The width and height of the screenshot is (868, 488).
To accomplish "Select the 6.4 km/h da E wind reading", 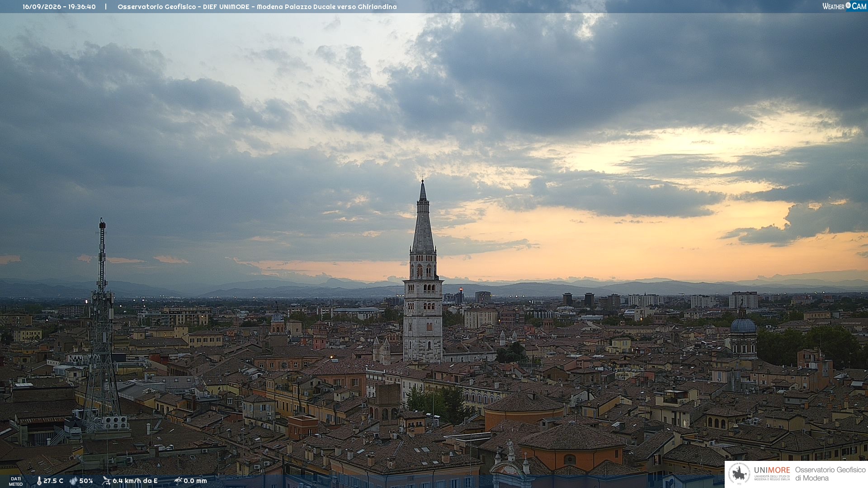I will [135, 481].
